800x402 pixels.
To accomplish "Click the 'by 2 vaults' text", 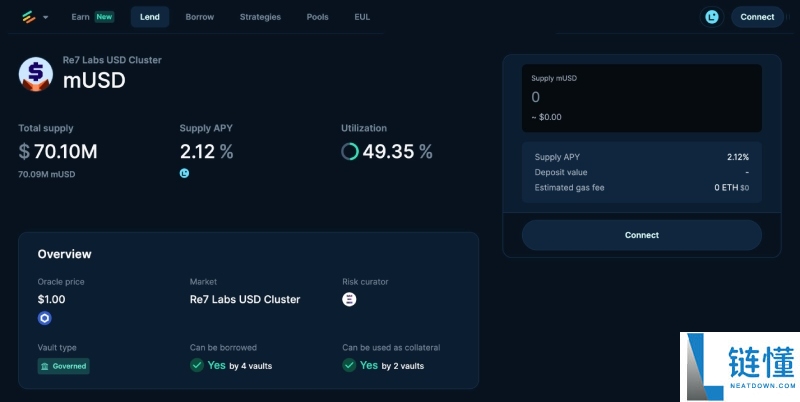I will 403,366.
